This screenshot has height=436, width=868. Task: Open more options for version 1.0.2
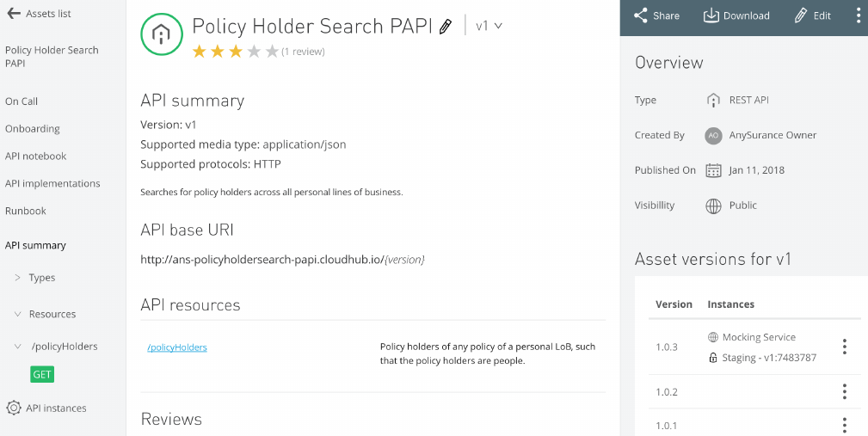(844, 392)
